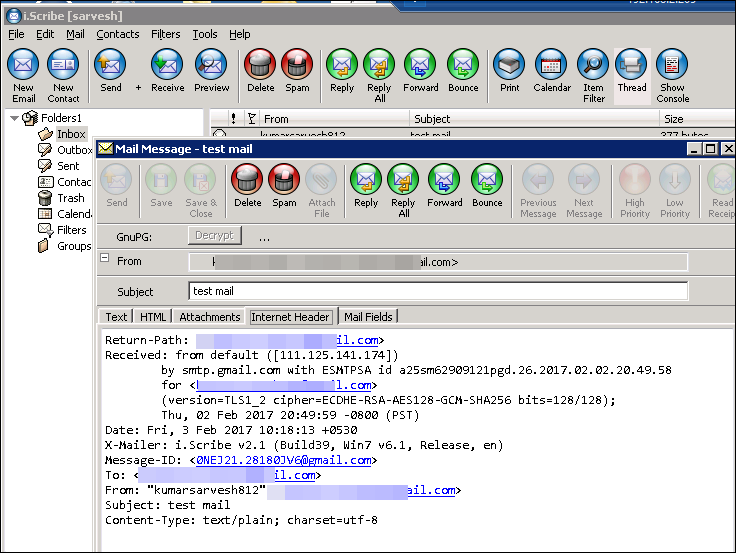
Task: Delete message in Mail Message window
Action: (247, 186)
